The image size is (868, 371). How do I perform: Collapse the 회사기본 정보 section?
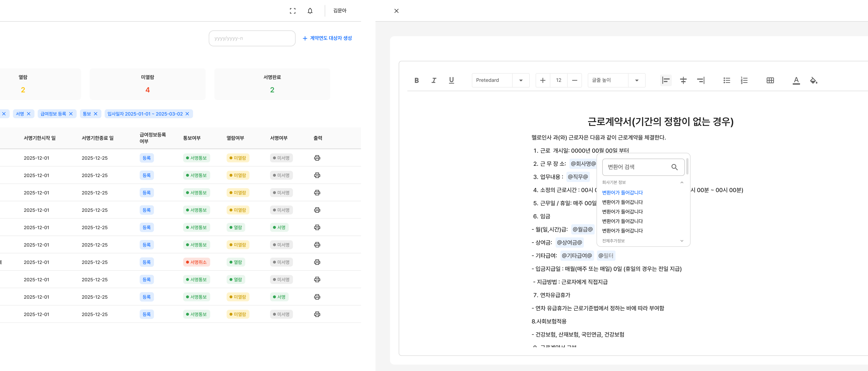pyautogui.click(x=682, y=182)
